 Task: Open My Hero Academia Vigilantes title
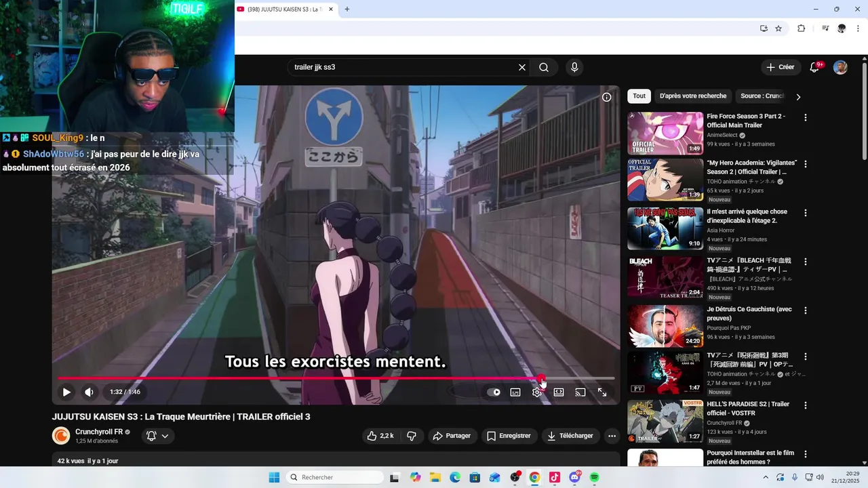pos(751,167)
